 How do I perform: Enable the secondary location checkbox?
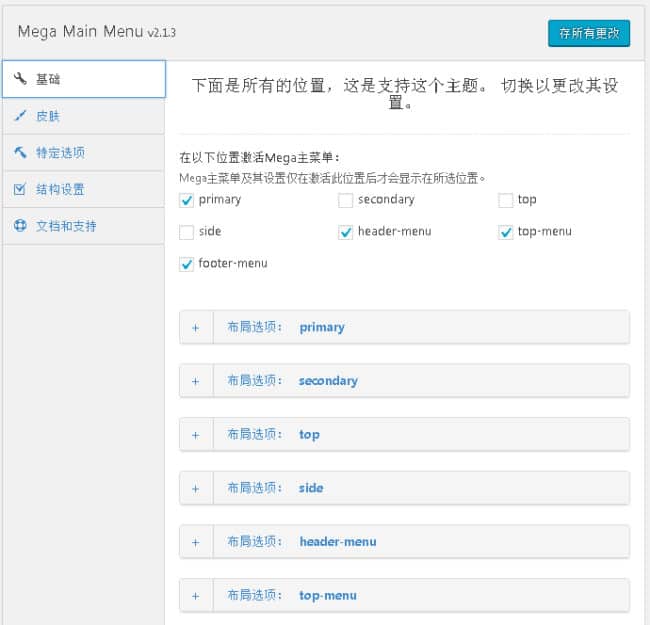pyautogui.click(x=345, y=201)
